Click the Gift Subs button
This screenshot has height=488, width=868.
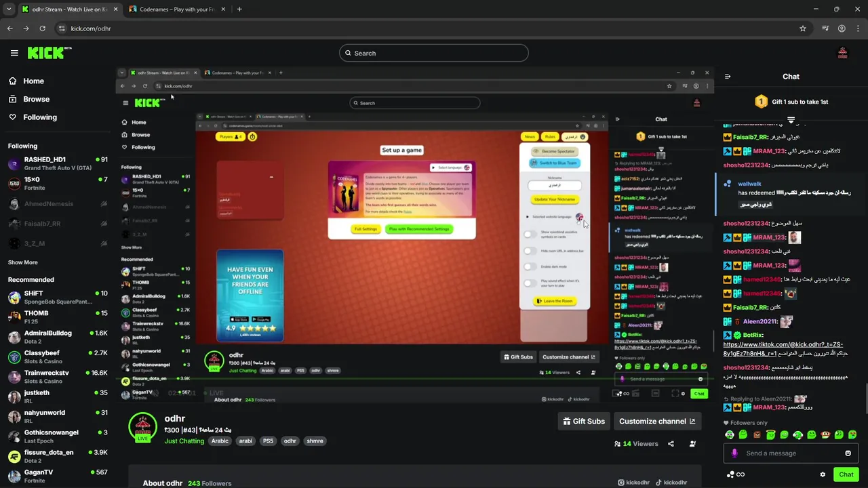584,421
